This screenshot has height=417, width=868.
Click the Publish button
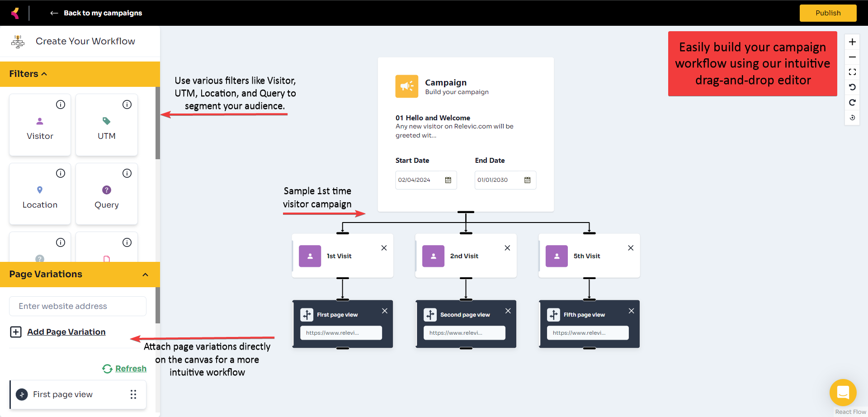[828, 13]
